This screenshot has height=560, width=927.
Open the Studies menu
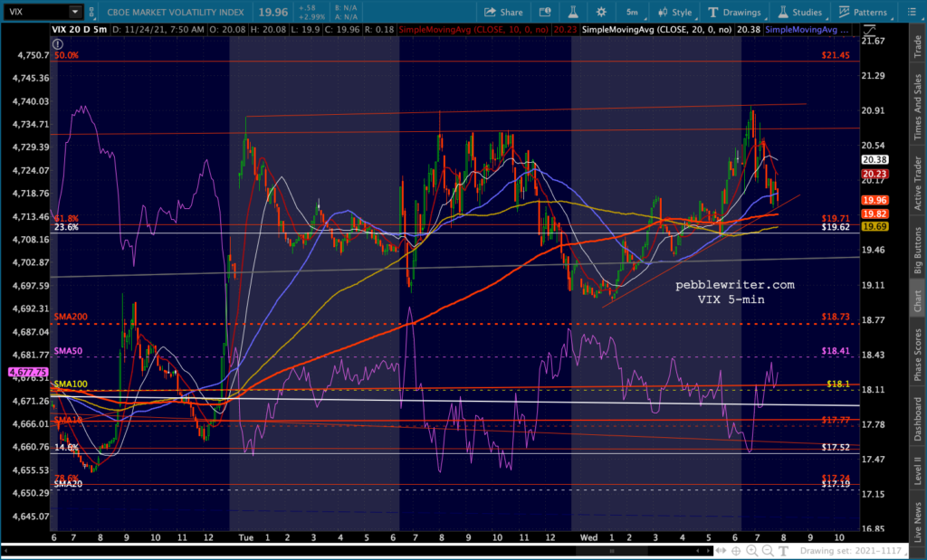tap(800, 12)
